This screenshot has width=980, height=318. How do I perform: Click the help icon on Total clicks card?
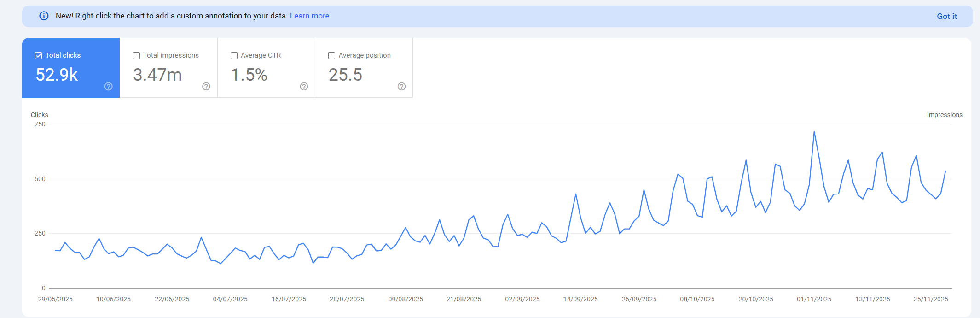(109, 87)
